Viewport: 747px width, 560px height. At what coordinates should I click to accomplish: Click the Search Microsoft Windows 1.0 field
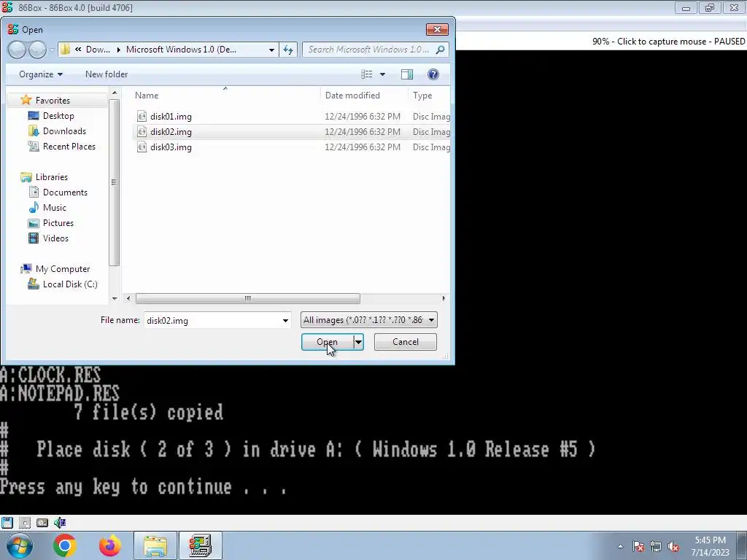tap(368, 50)
